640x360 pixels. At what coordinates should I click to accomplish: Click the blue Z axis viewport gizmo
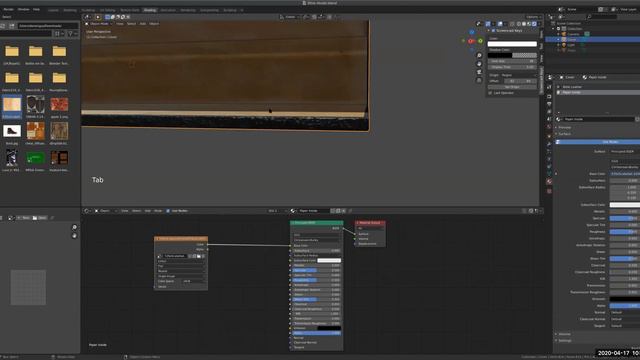point(472,32)
